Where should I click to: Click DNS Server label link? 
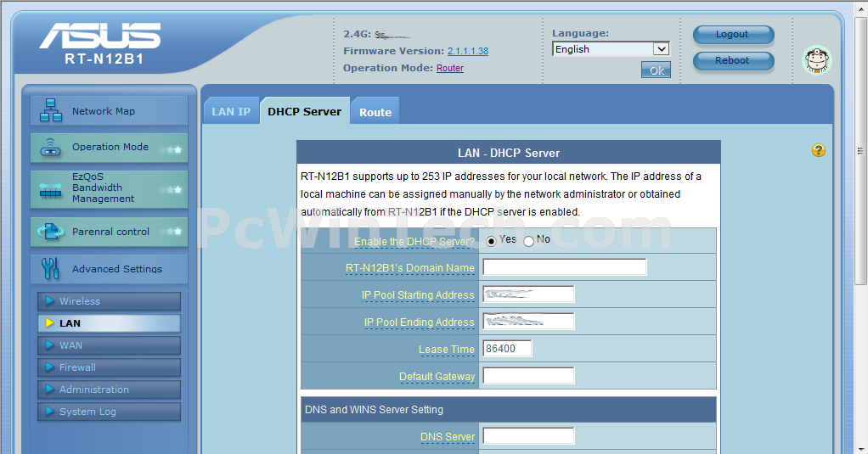[x=448, y=437]
